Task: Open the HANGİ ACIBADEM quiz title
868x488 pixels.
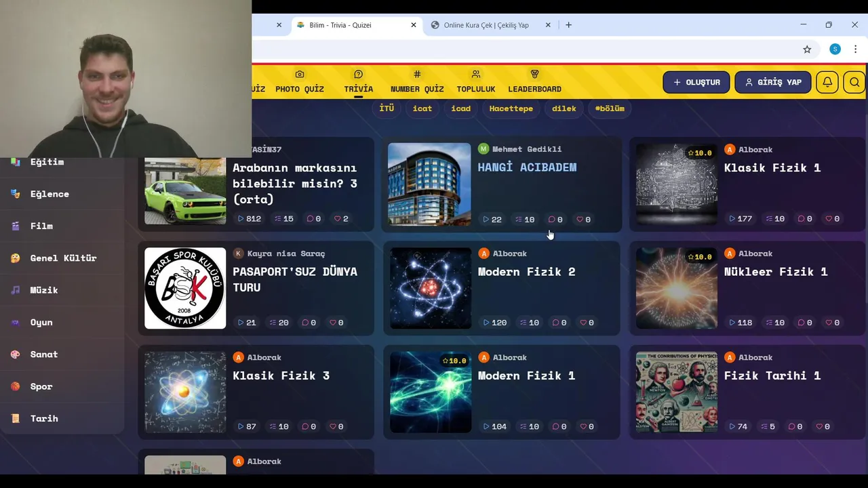Action: (527, 167)
